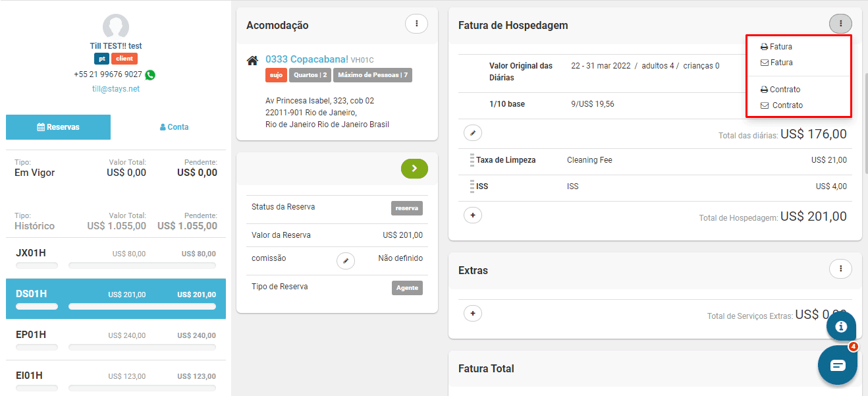Open 0333 Copacabana! listing link
Viewport: 868px width, 396px height.
(x=306, y=59)
